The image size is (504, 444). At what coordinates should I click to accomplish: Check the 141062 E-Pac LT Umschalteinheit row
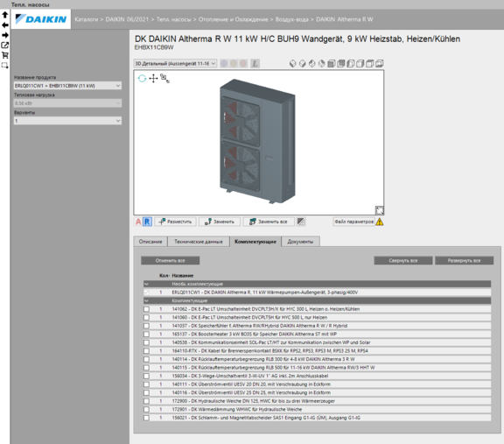click(x=147, y=309)
